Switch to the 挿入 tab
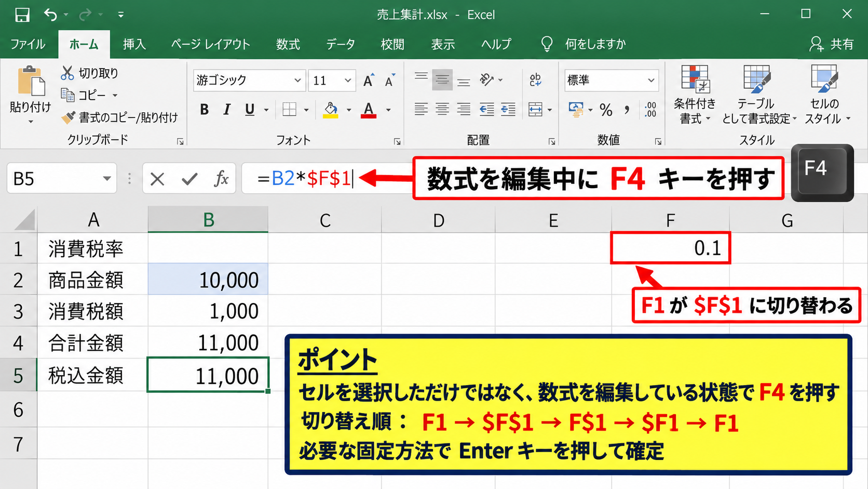Viewport: 868px width, 489px height. [x=134, y=45]
